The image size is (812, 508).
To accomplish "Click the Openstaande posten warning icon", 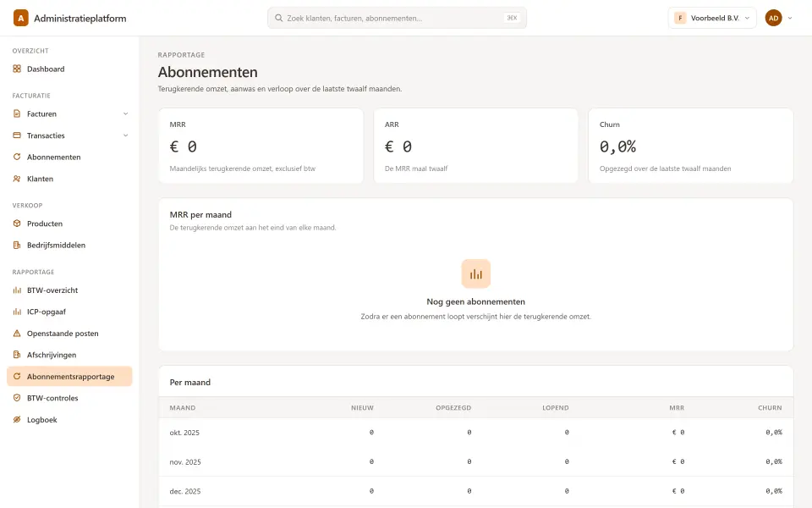I will pos(17,334).
